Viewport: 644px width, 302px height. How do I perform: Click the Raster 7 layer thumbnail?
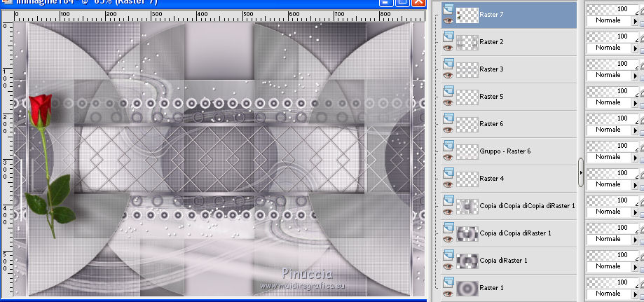(x=467, y=15)
